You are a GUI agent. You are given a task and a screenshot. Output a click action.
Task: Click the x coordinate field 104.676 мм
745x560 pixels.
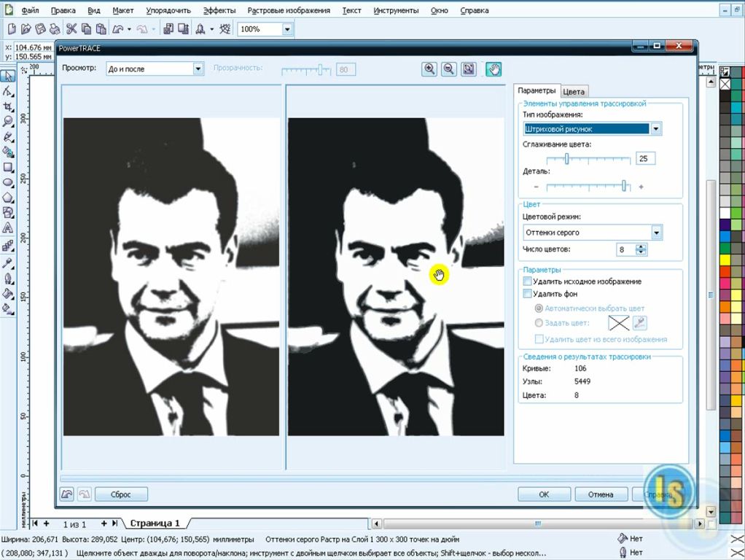[33, 47]
